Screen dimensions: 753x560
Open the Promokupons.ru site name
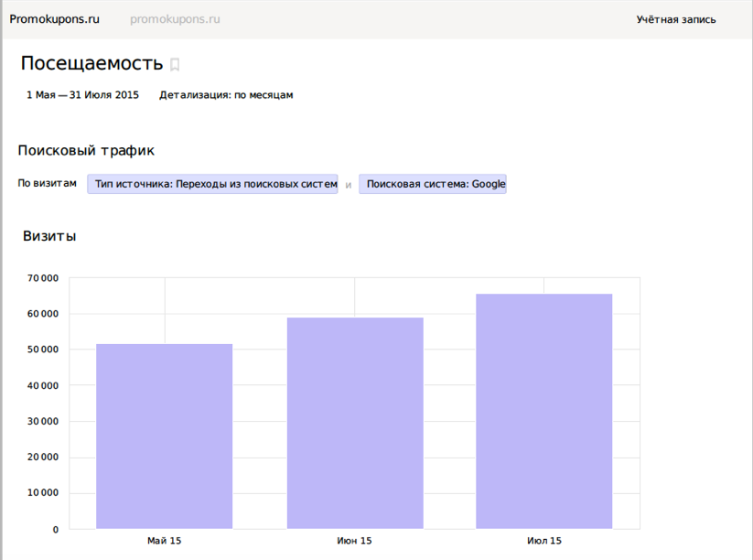[54, 19]
